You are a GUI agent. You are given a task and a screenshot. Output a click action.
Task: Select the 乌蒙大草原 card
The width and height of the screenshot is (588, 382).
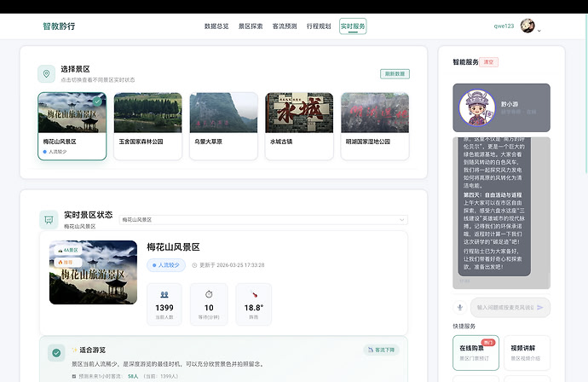click(x=223, y=126)
